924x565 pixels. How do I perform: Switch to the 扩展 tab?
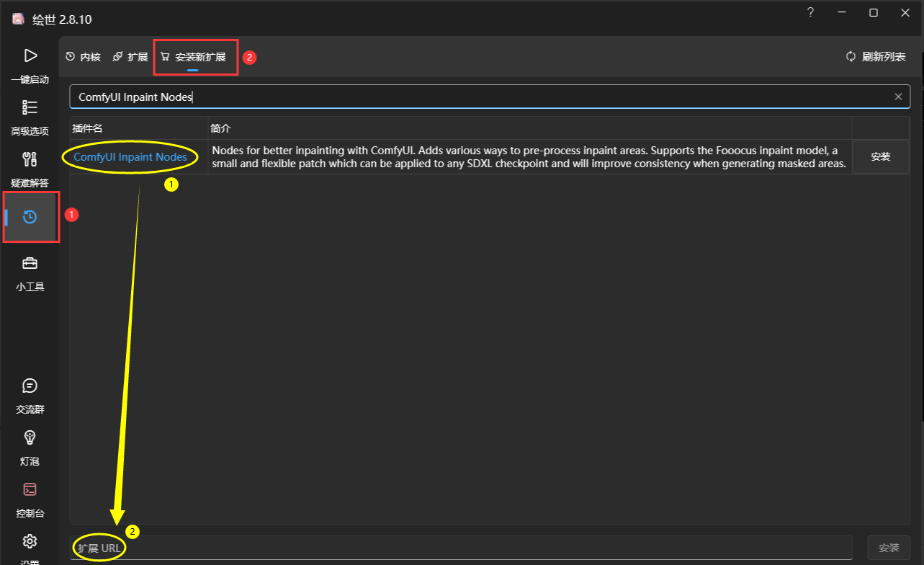tap(130, 57)
